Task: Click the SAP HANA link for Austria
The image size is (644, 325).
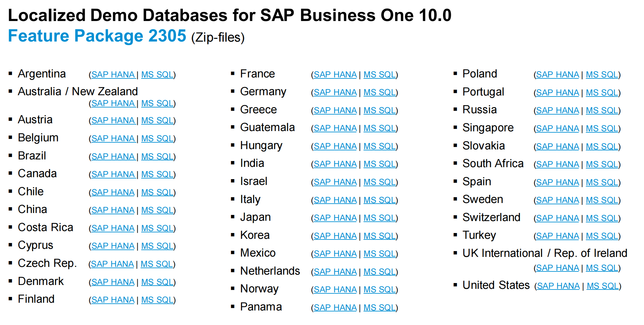Action: click(113, 121)
